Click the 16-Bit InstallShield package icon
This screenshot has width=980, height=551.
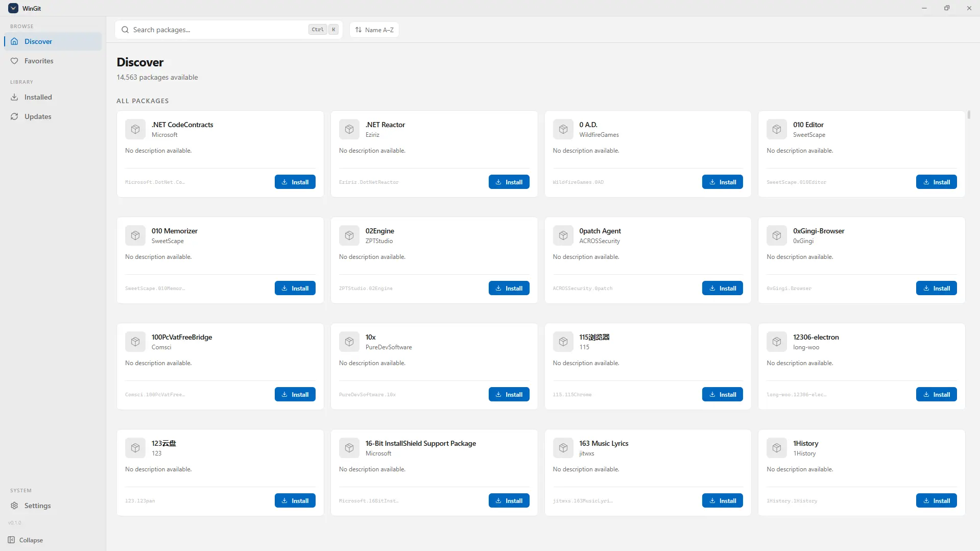(x=349, y=448)
